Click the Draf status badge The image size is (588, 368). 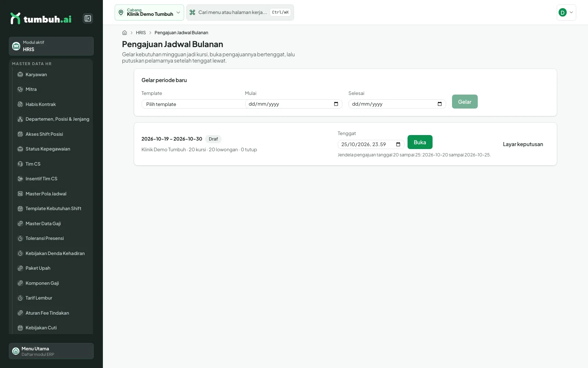pos(213,139)
